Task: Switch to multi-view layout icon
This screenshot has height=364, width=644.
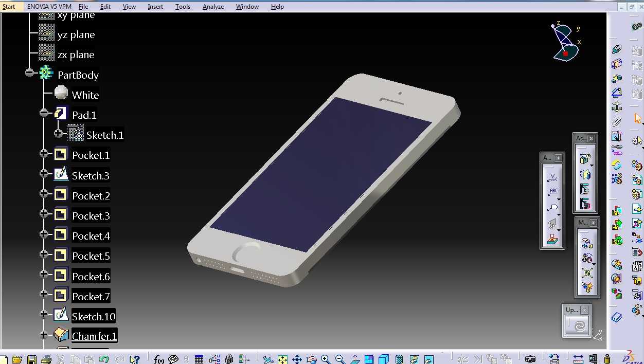Action: coord(369,359)
